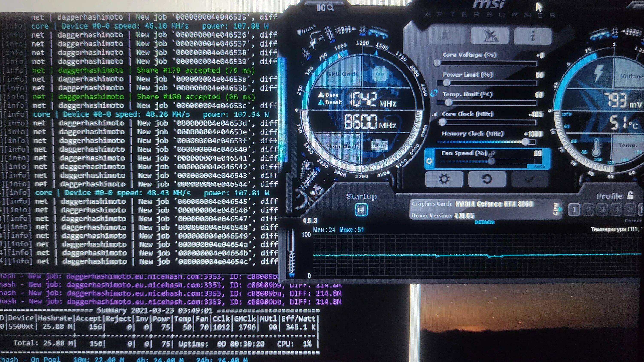The image size is (644, 362).
Task: Click the DETACH monitor link
Action: click(484, 222)
